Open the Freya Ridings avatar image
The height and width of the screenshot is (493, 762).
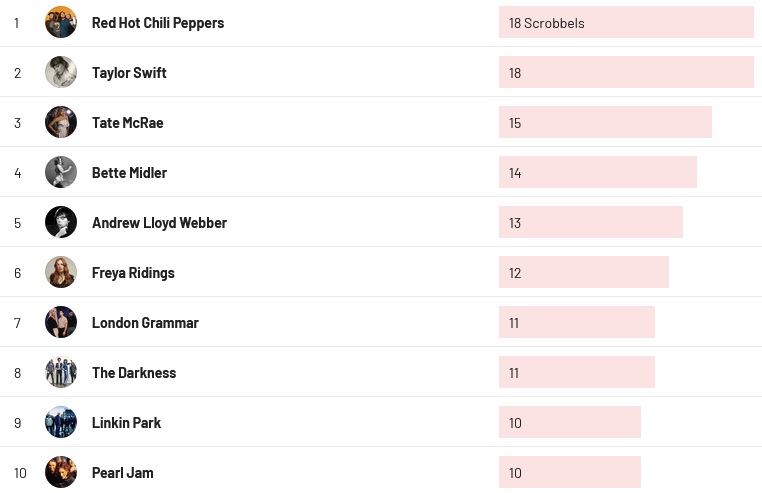tap(61, 272)
